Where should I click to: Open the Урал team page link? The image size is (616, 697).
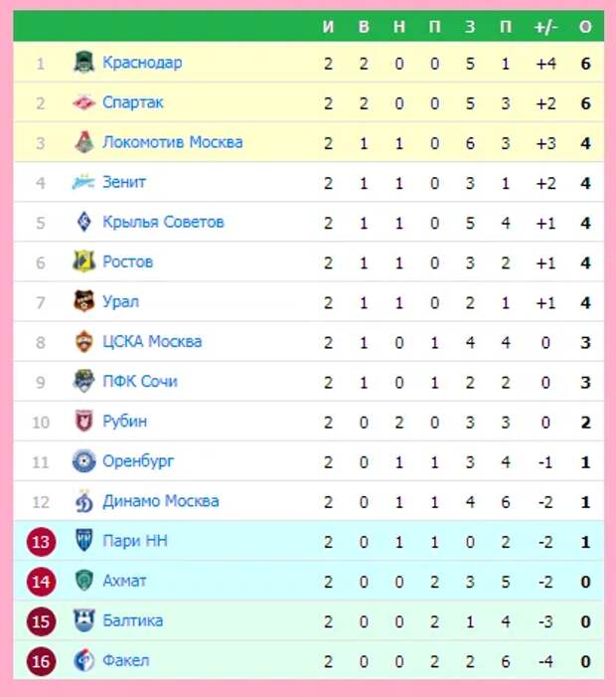click(x=120, y=302)
